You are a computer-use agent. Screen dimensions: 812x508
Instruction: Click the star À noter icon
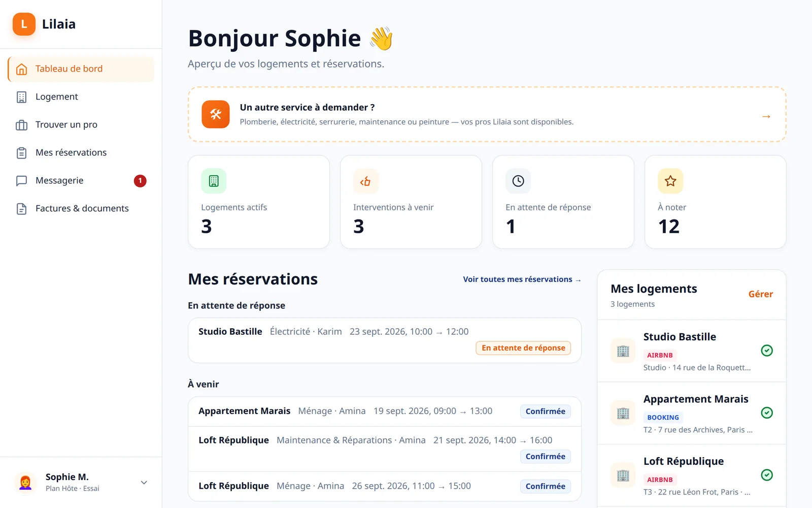670,181
